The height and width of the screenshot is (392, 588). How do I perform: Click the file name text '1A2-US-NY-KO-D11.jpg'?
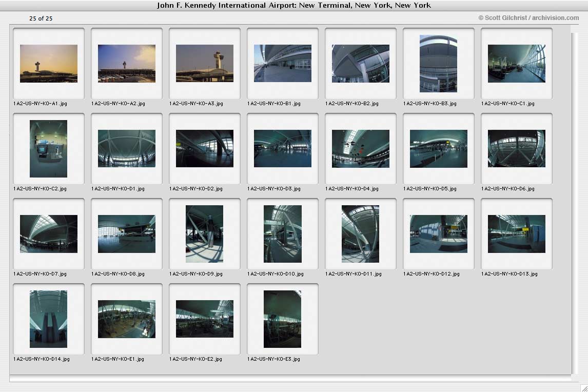(353, 274)
